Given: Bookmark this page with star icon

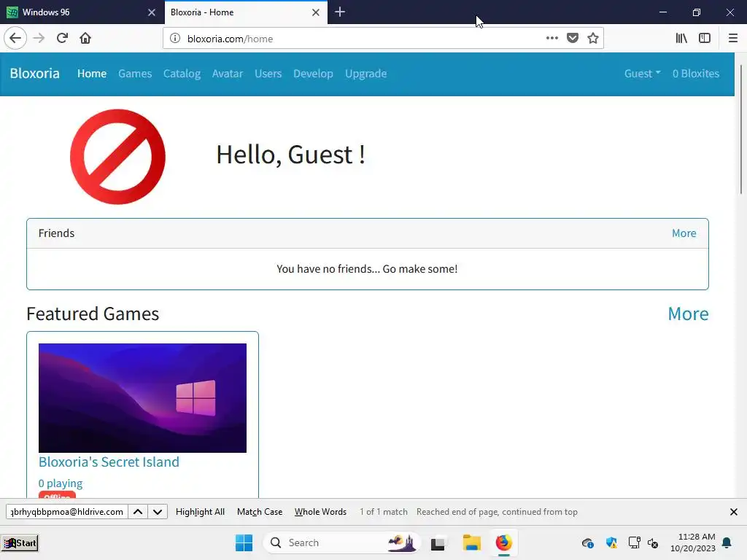Looking at the screenshot, I should [592, 38].
